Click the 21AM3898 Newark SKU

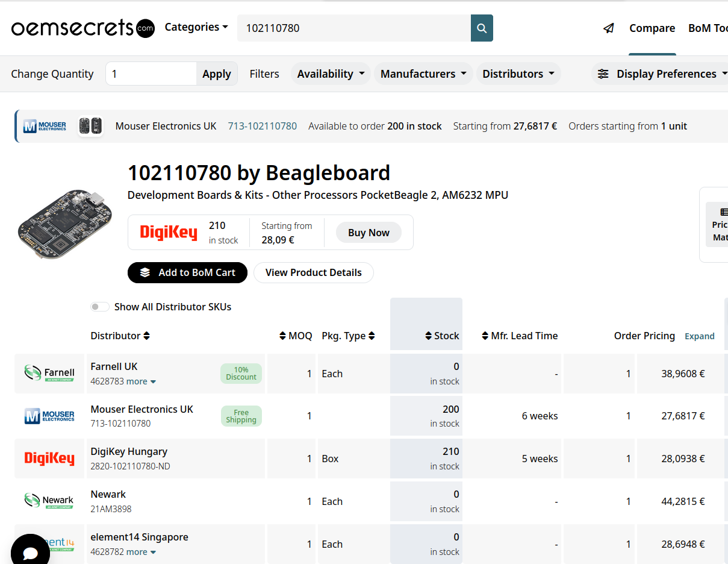point(111,509)
